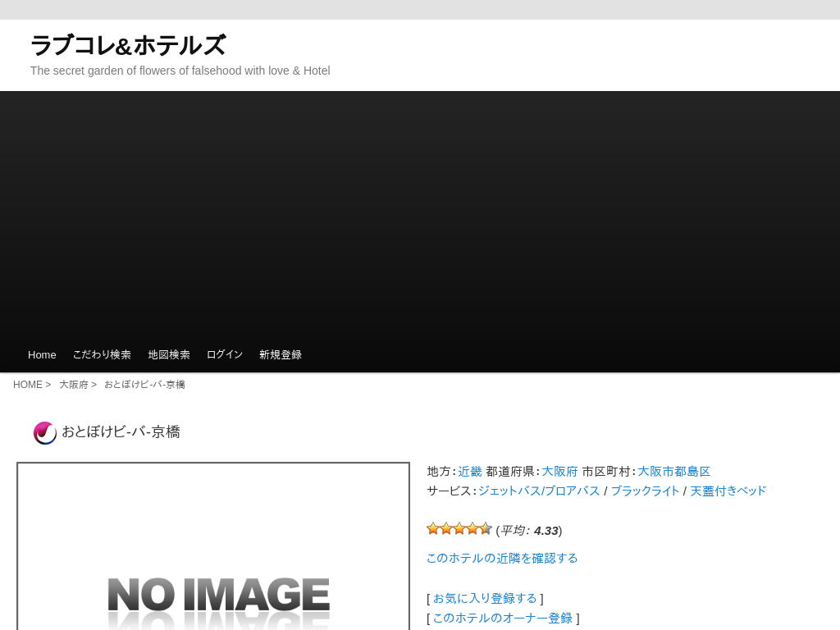Open 天蓋付きベッド service link

coord(728,491)
